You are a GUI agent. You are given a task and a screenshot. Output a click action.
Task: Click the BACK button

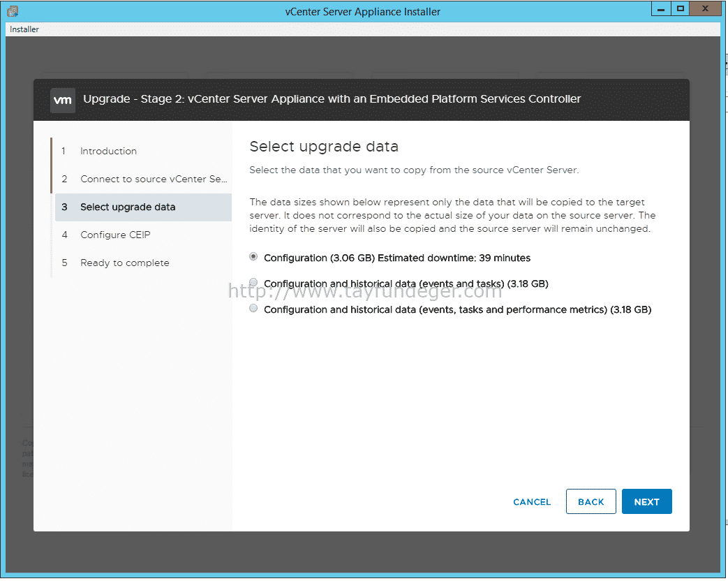(x=591, y=501)
